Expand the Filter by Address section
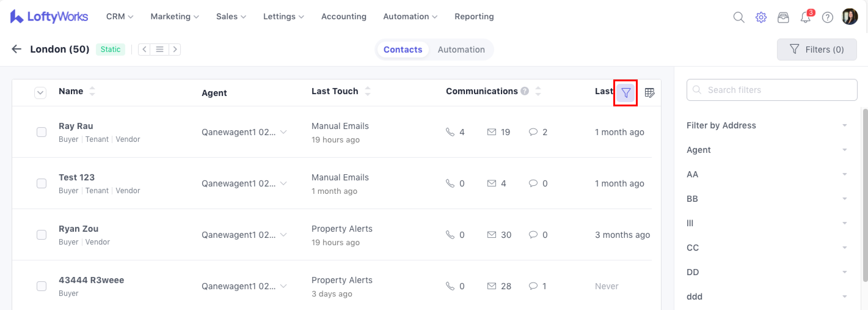 pyautogui.click(x=766, y=125)
